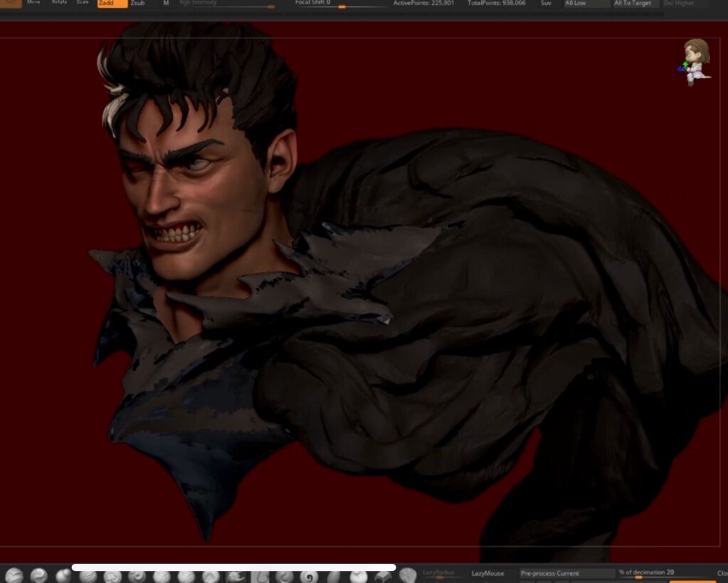
Task: Toggle Zadd sculpting mode
Action: click(112, 4)
